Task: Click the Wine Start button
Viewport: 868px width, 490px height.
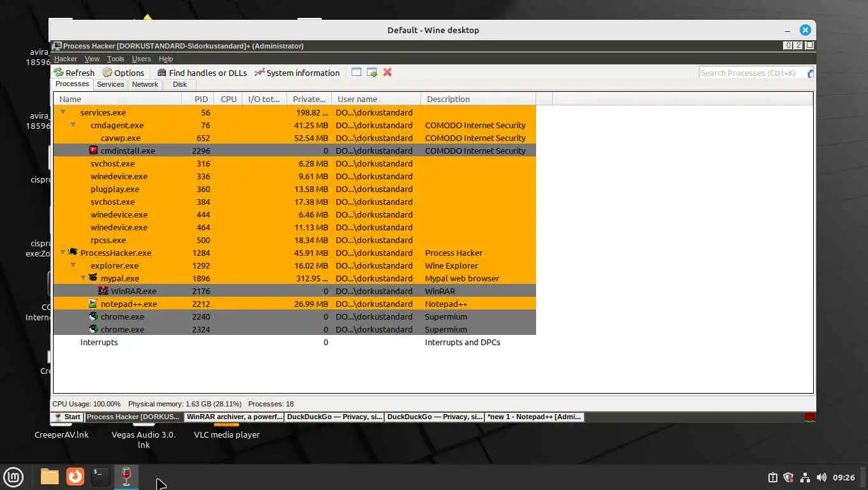Action: point(67,417)
